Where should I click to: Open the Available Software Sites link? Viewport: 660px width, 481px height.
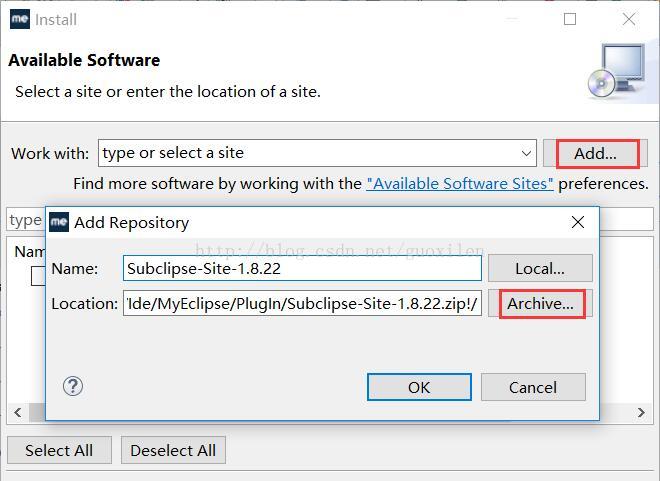460,184
